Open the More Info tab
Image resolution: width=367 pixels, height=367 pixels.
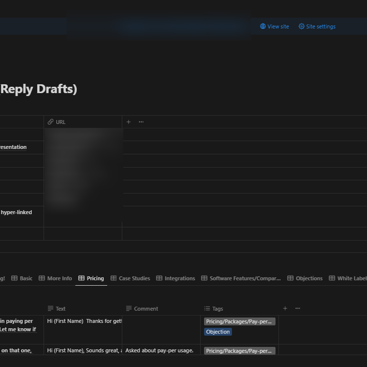(55, 278)
